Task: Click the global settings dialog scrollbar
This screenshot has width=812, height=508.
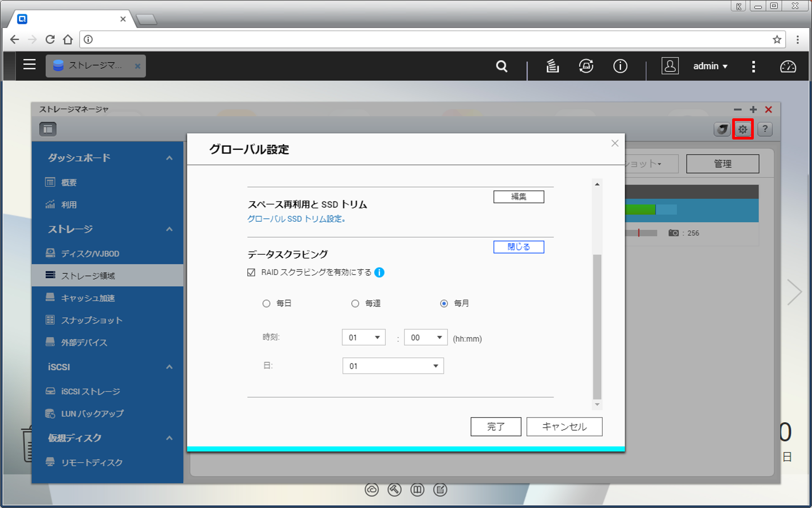Action: click(x=597, y=325)
